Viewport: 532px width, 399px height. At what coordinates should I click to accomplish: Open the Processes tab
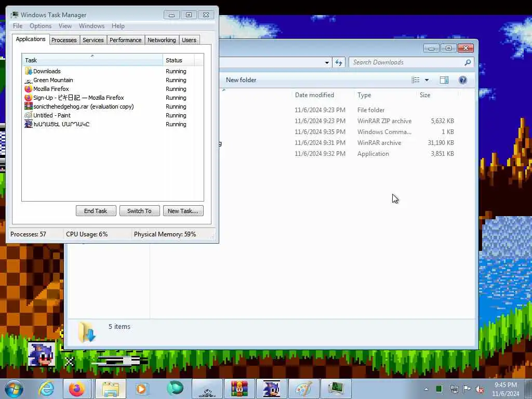(x=64, y=40)
